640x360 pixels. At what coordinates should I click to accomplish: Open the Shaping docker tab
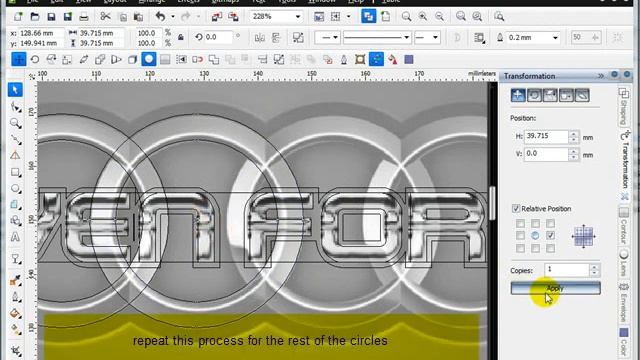[624, 106]
